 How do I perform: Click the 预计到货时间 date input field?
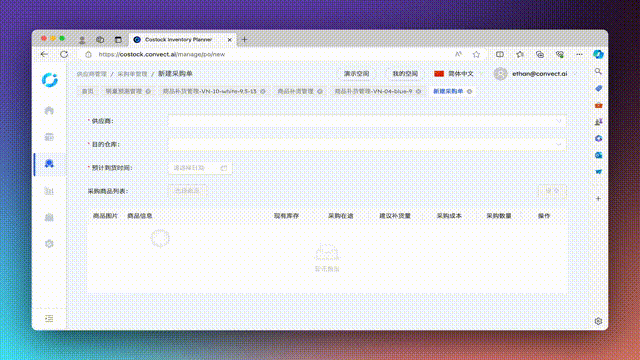200,168
